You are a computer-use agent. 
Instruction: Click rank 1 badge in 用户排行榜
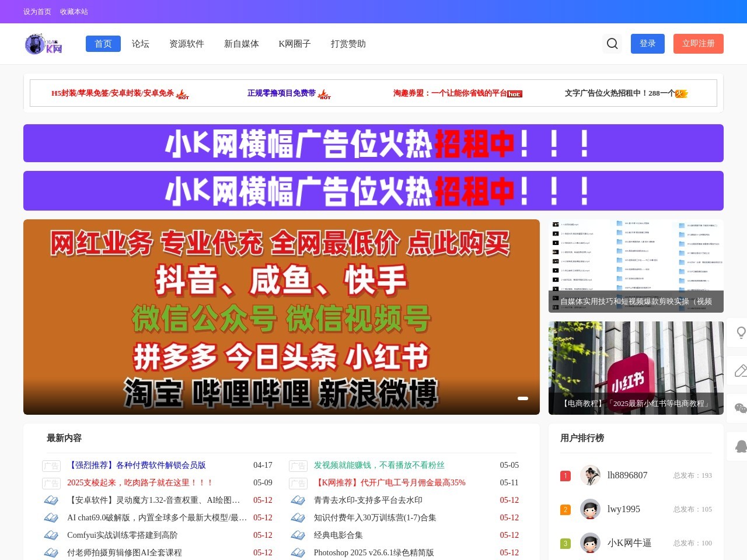(565, 476)
